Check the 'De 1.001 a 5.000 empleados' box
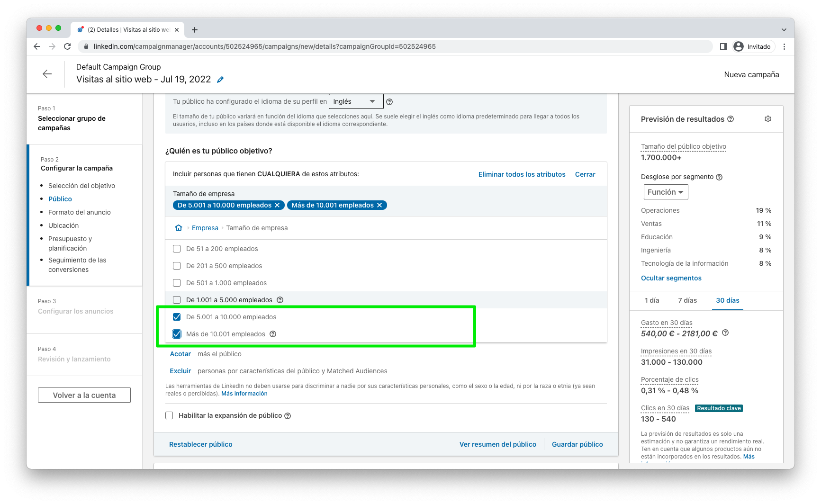The width and height of the screenshot is (821, 504). click(177, 300)
